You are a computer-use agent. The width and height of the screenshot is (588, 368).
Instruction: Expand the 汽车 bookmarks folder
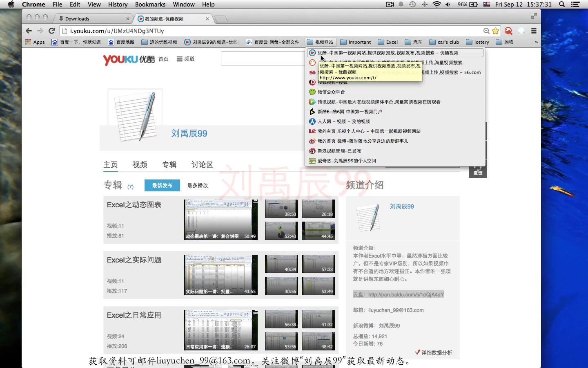(x=413, y=42)
